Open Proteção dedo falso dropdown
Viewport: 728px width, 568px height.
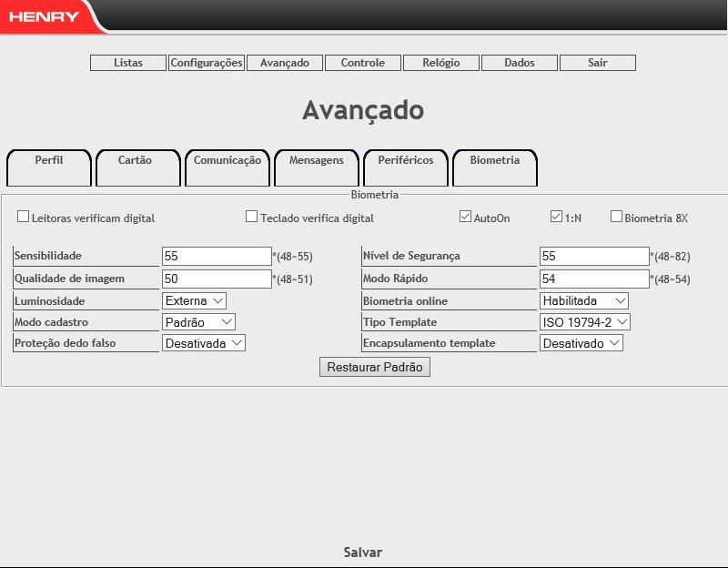pyautogui.click(x=204, y=343)
